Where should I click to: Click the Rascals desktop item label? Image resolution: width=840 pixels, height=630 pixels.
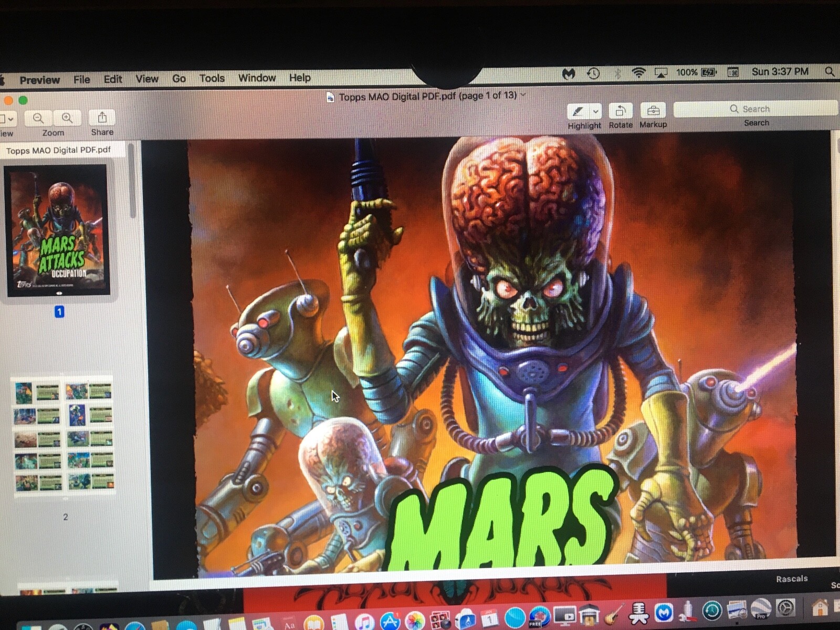point(792,579)
